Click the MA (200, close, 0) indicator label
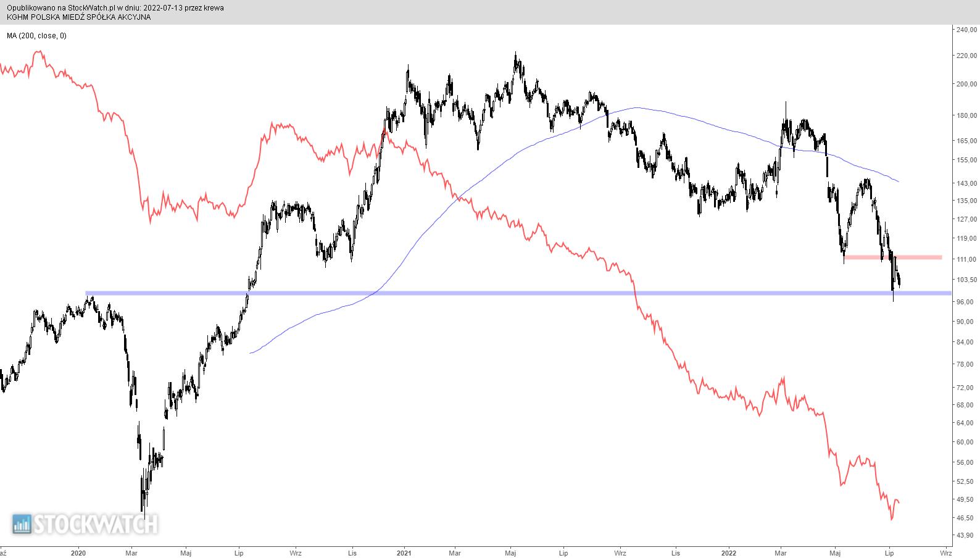 36,36
